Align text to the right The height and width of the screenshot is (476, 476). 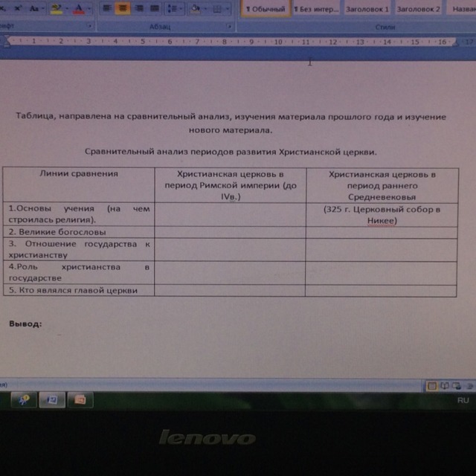click(138, 8)
